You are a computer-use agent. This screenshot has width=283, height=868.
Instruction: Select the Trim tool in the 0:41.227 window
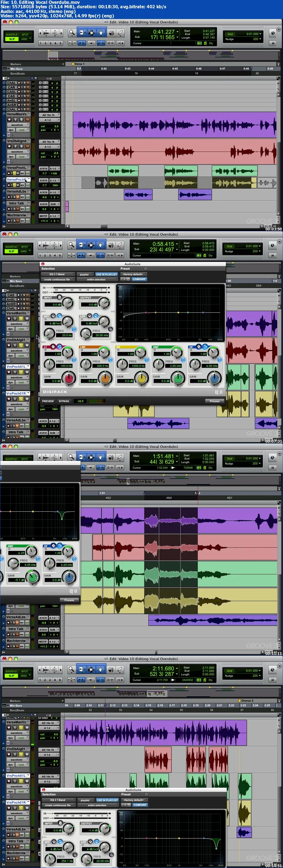[x=82, y=33]
